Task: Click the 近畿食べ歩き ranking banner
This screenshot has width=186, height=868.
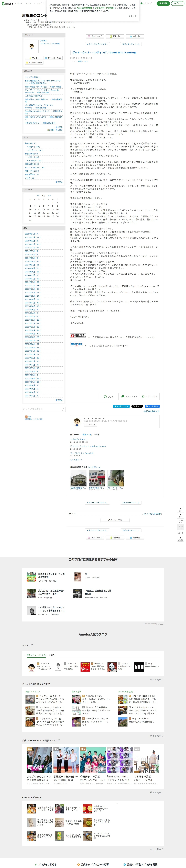Action: point(78,336)
